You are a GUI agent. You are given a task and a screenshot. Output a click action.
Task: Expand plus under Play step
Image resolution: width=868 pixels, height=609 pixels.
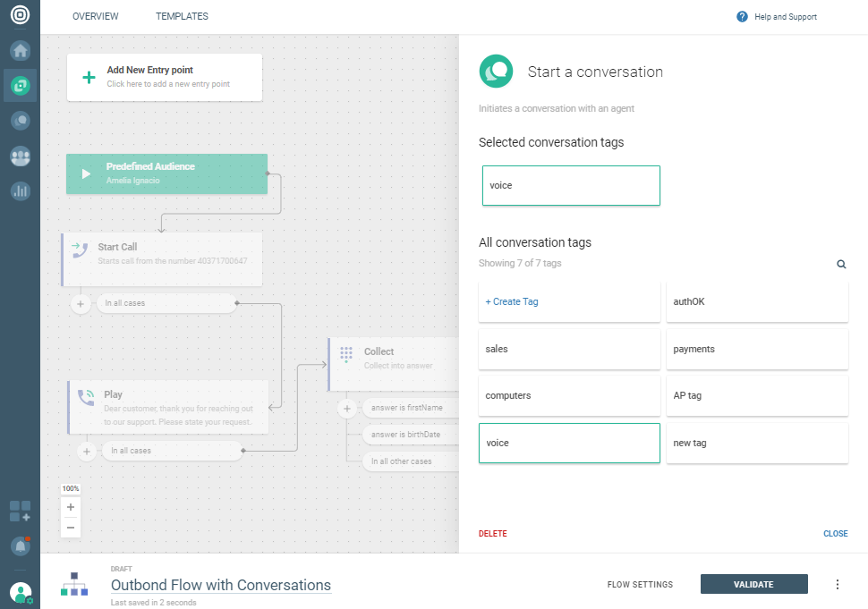tap(87, 452)
